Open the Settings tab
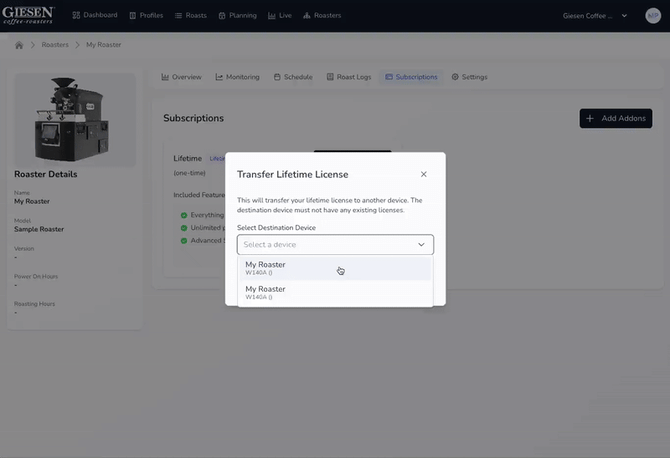This screenshot has height=458, width=670. coord(469,77)
